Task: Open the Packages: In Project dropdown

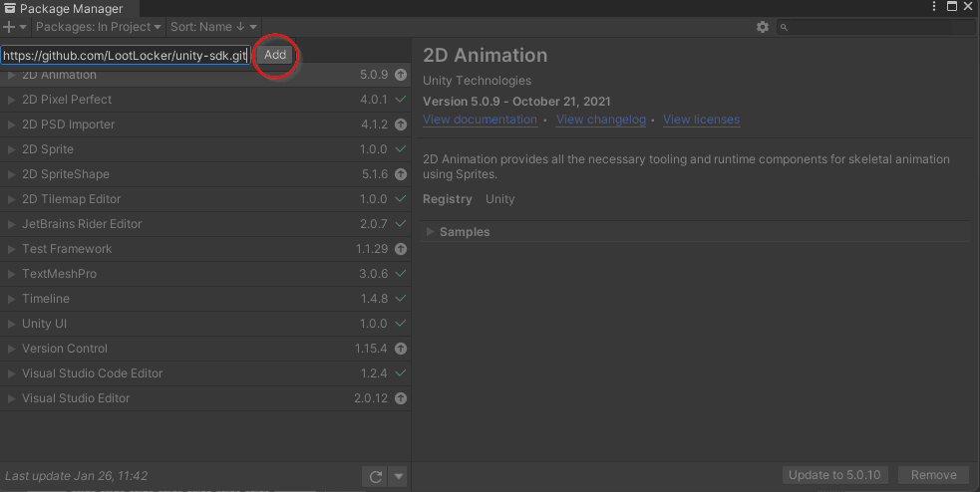Action: [98, 27]
